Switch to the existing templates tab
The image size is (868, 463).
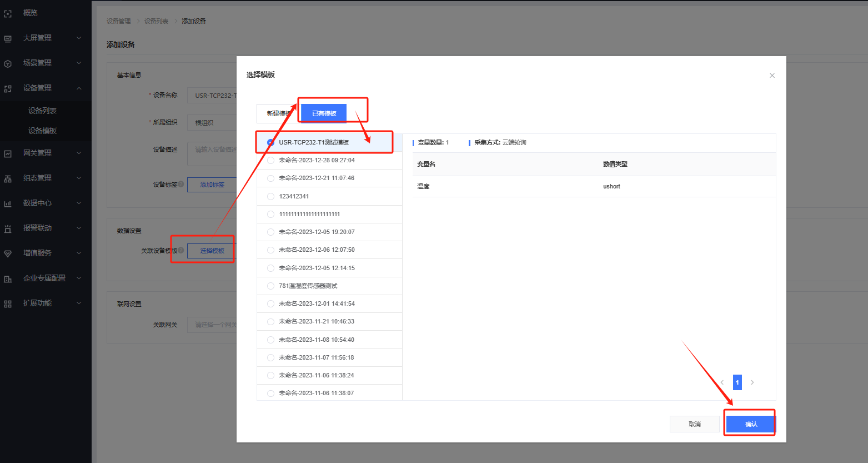324,113
